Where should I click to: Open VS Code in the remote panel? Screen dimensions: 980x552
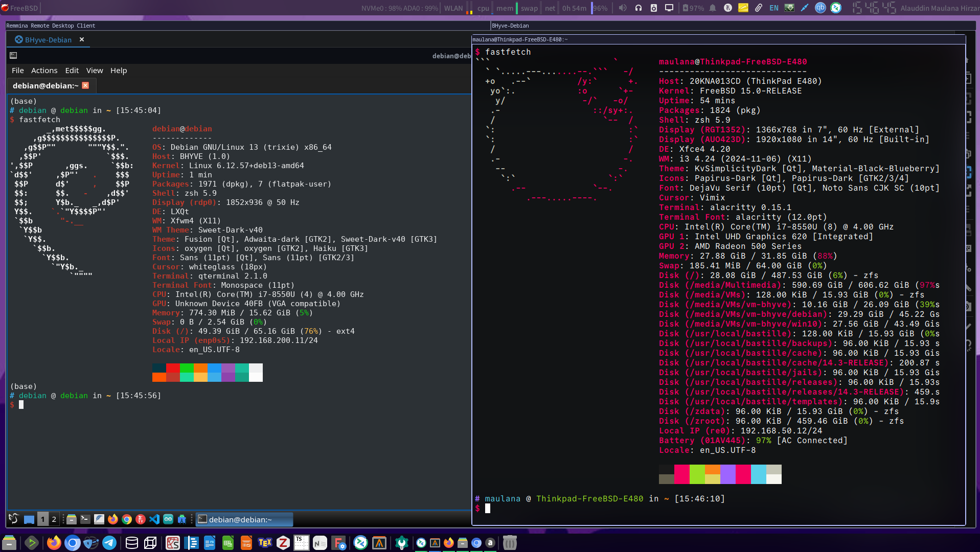(154, 519)
